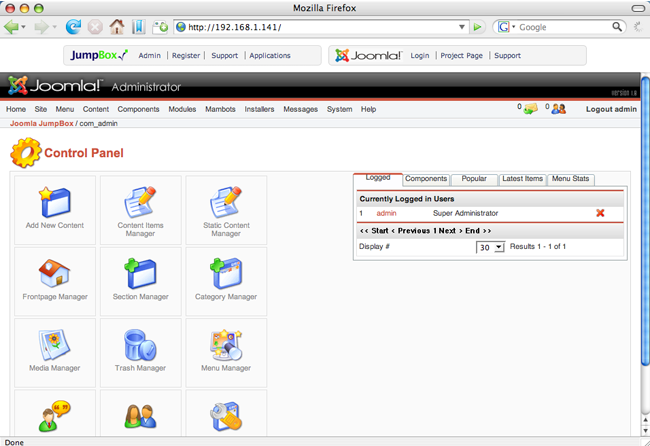The width and height of the screenshot is (650, 446).
Task: Open the Modules menu
Action: pos(182,109)
